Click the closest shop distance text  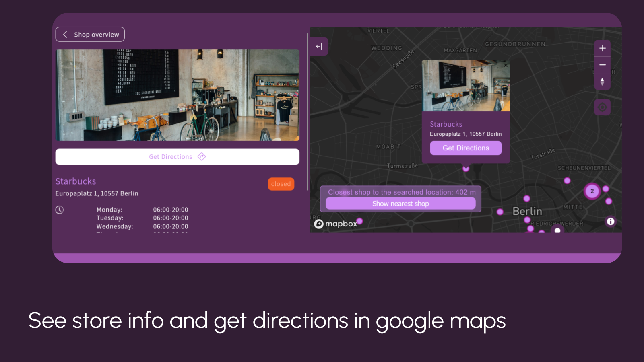pyautogui.click(x=402, y=192)
